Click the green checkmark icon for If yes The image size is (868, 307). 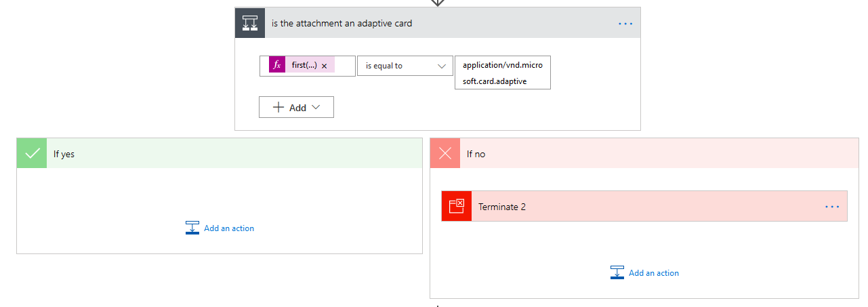point(32,154)
